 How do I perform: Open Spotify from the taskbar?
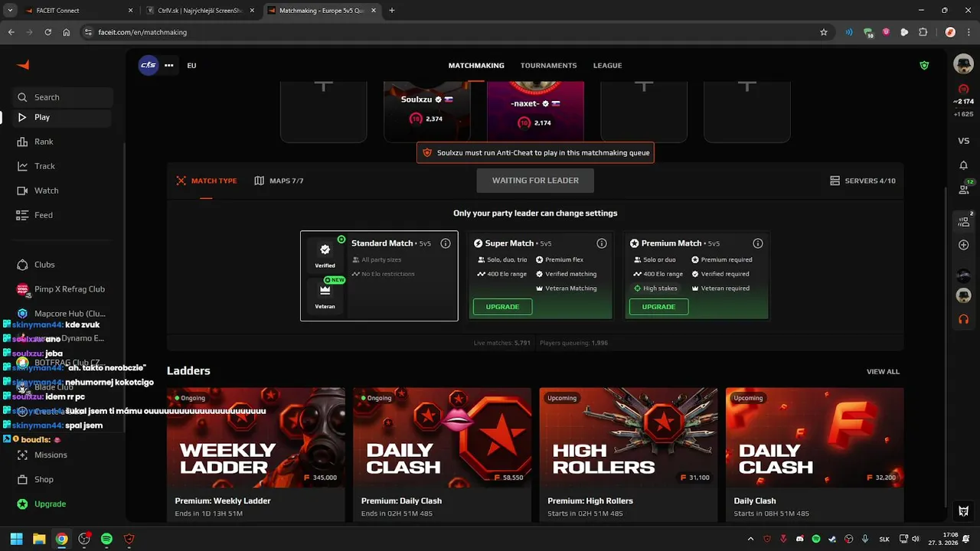pyautogui.click(x=106, y=539)
